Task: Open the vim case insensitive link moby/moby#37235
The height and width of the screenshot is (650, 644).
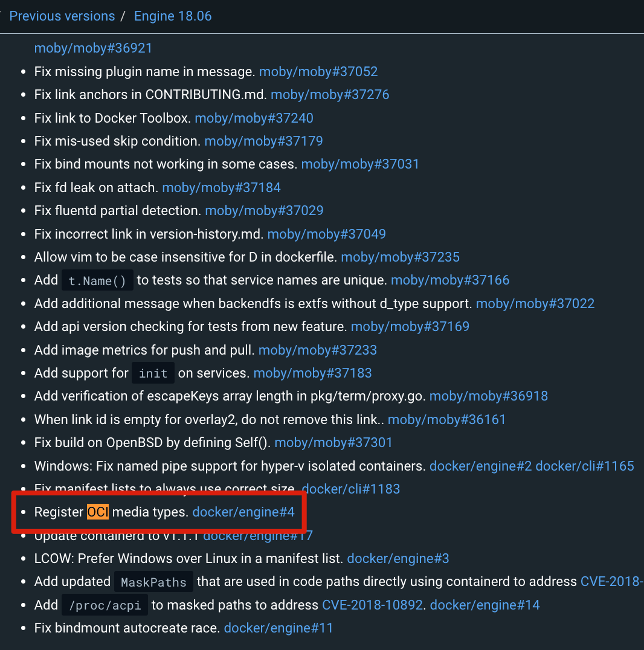Action: [x=400, y=257]
